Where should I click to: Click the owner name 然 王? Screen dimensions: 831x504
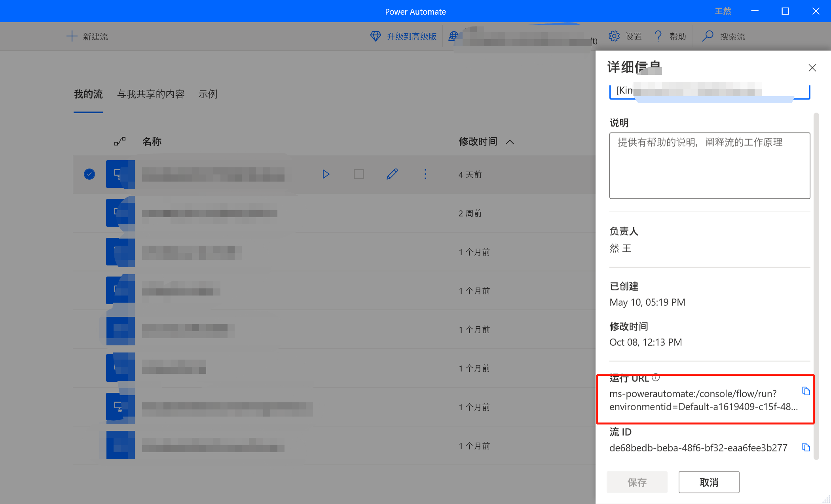pos(620,248)
